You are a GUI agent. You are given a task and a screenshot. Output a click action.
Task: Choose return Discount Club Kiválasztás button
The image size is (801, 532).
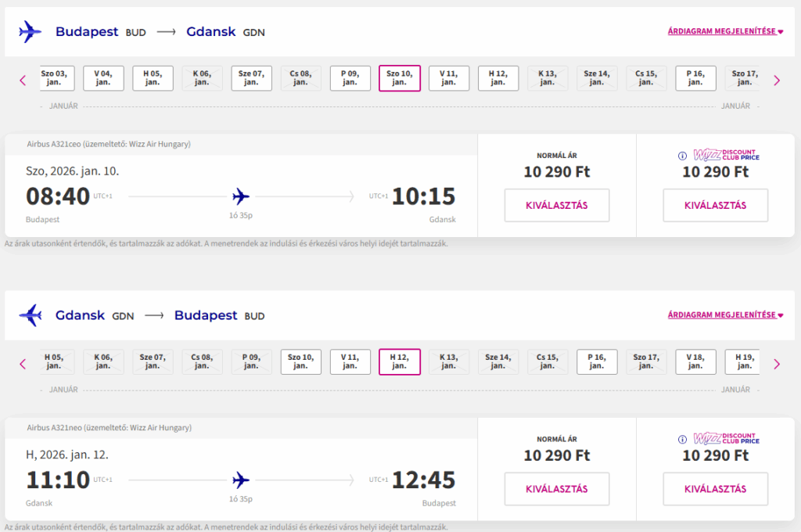pyautogui.click(x=715, y=489)
